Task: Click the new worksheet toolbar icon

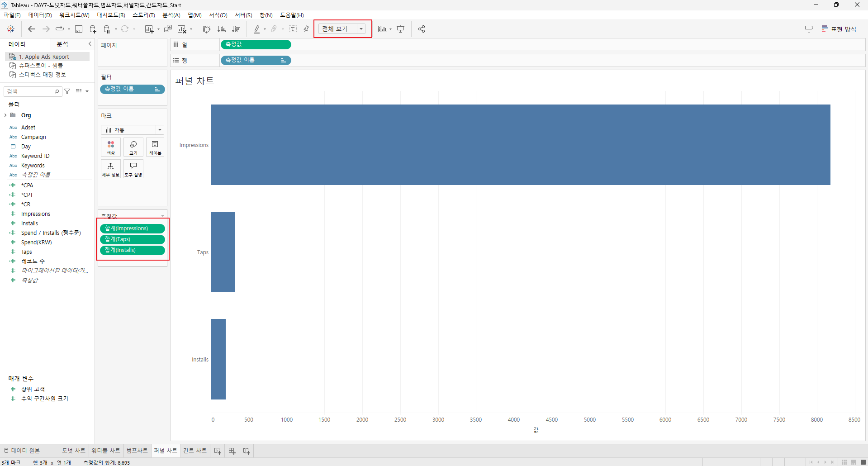Action: click(149, 29)
